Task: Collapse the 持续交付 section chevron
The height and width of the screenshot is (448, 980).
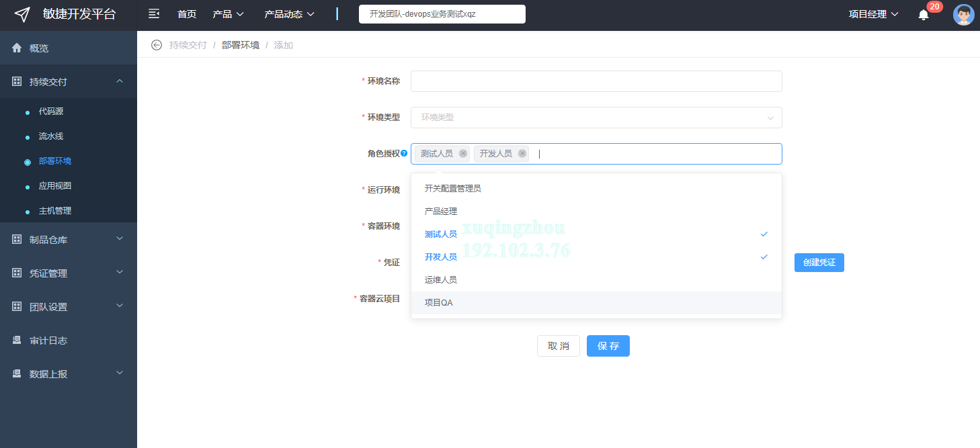Action: click(x=120, y=81)
